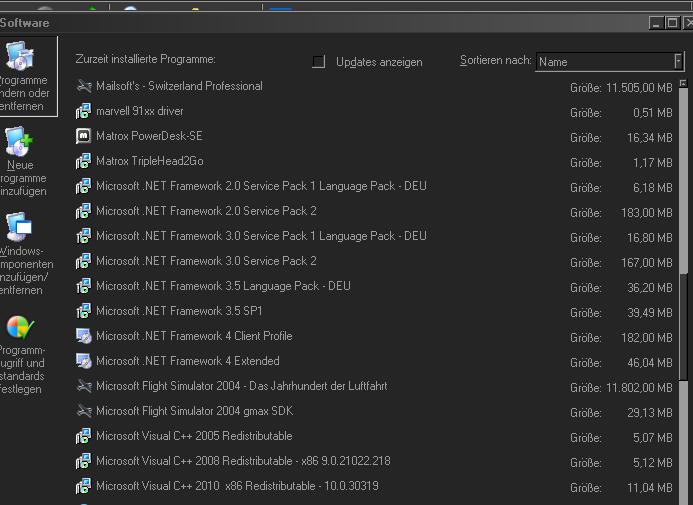The image size is (693, 505).
Task: Click the 'Zurzeit installierte Programme:' label
Action: [145, 59]
